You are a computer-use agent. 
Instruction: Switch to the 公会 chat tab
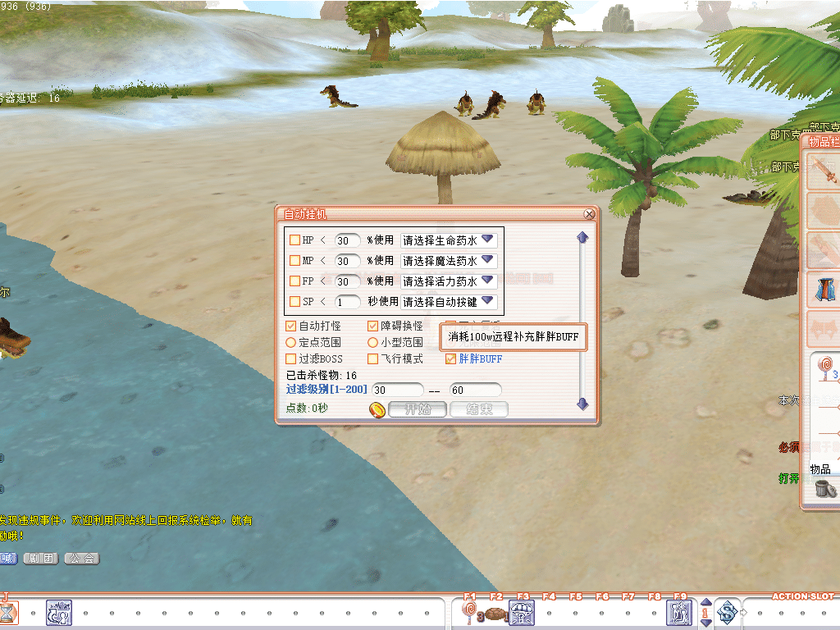(80, 558)
